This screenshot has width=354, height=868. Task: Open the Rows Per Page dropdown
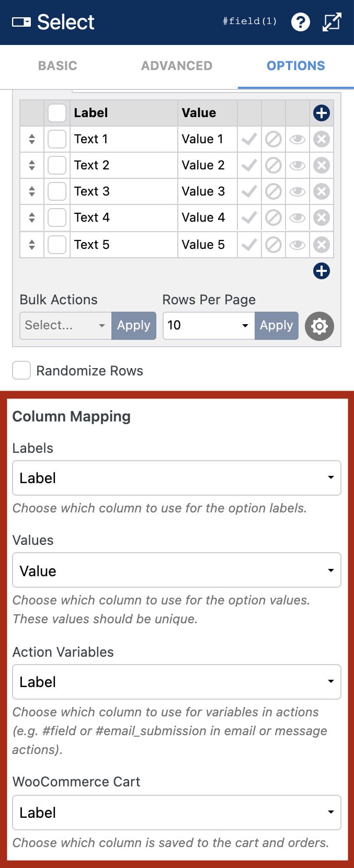[208, 325]
